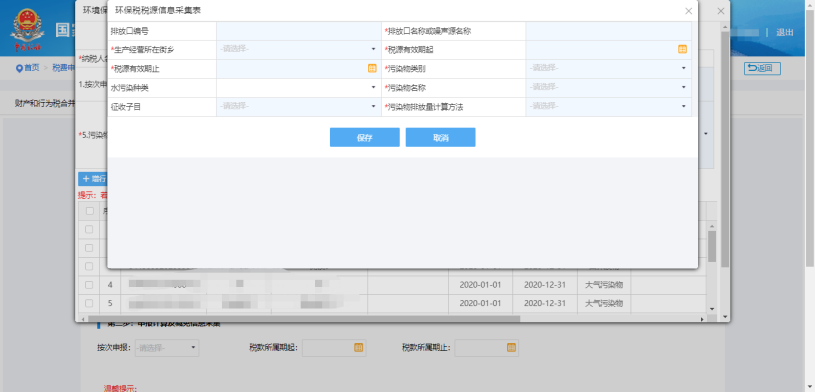
Task: Go to 首页 breadcrumb link
Action: pyautogui.click(x=32, y=68)
